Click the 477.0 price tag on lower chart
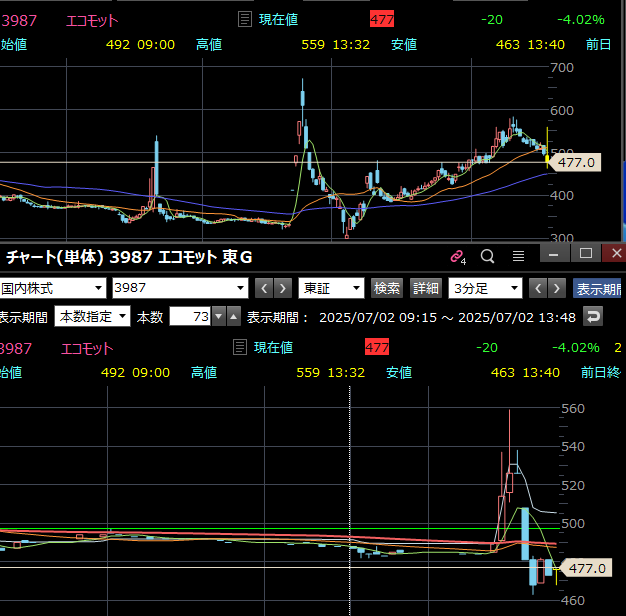Screen dimensions: 626x616 [586, 568]
